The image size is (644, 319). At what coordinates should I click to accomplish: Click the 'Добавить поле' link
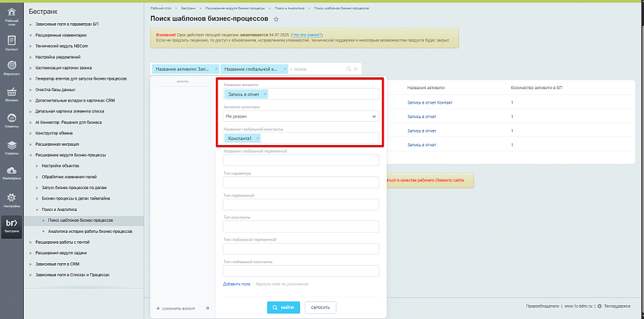pyautogui.click(x=236, y=284)
